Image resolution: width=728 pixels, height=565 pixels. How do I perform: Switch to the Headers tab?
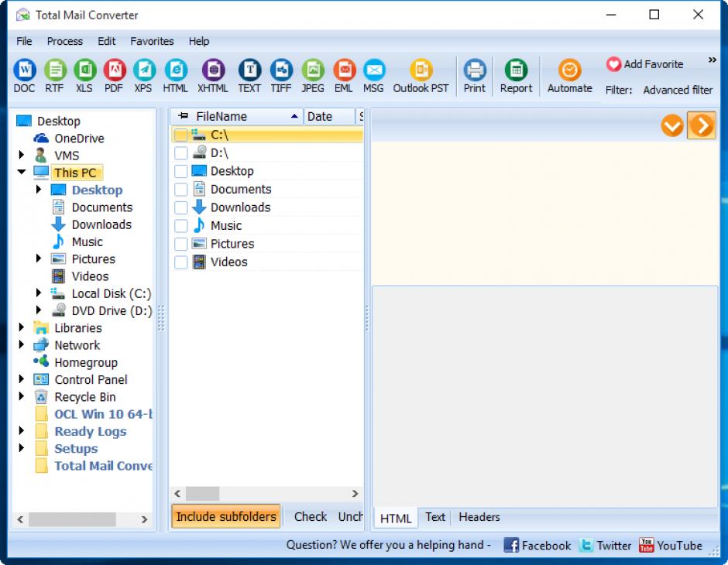coord(479,517)
